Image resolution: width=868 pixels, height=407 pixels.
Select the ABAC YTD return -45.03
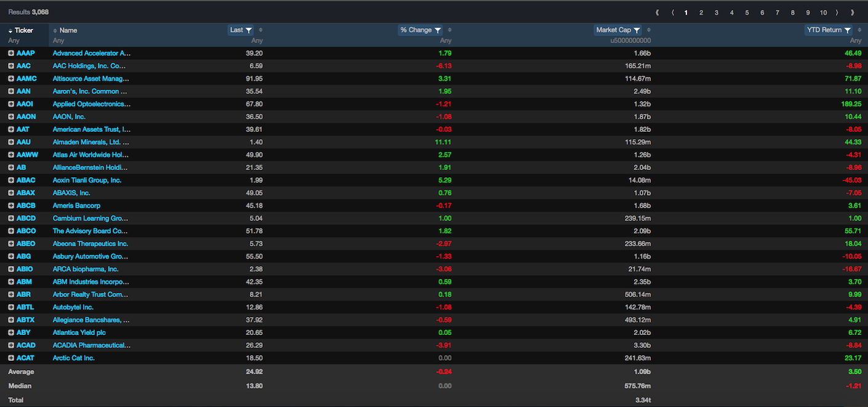click(x=851, y=180)
